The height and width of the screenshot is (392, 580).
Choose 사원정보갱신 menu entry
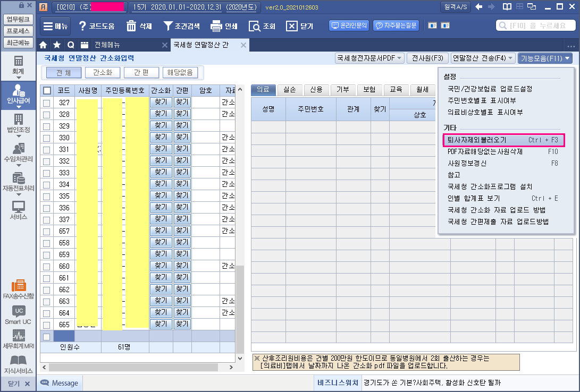pyautogui.click(x=503, y=163)
